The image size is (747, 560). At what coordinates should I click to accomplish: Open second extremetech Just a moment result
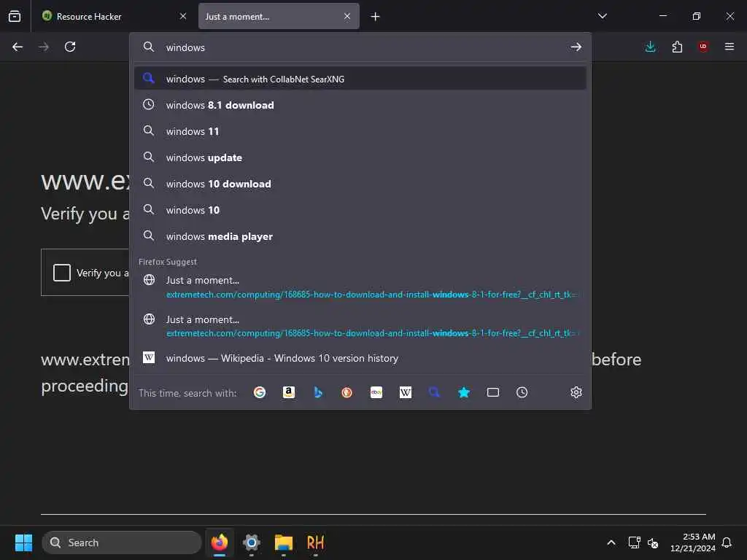coord(360,326)
